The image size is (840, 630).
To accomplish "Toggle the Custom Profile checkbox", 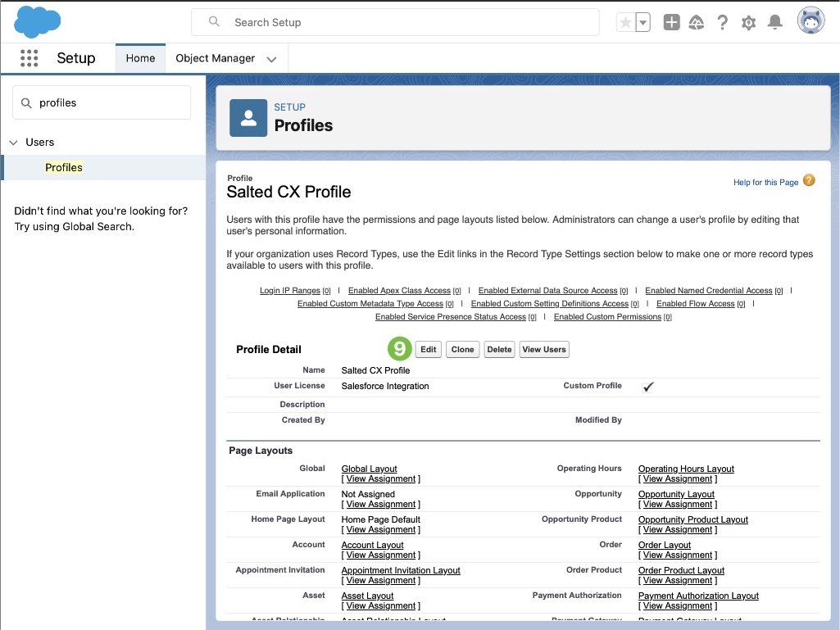I will tap(647, 387).
